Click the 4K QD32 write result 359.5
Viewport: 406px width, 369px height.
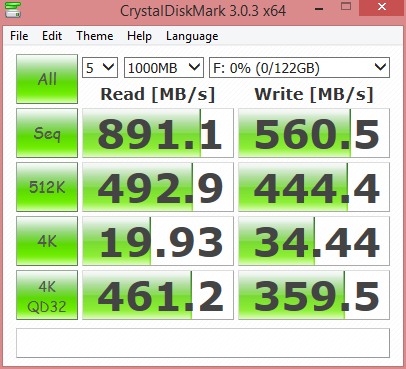(x=314, y=295)
